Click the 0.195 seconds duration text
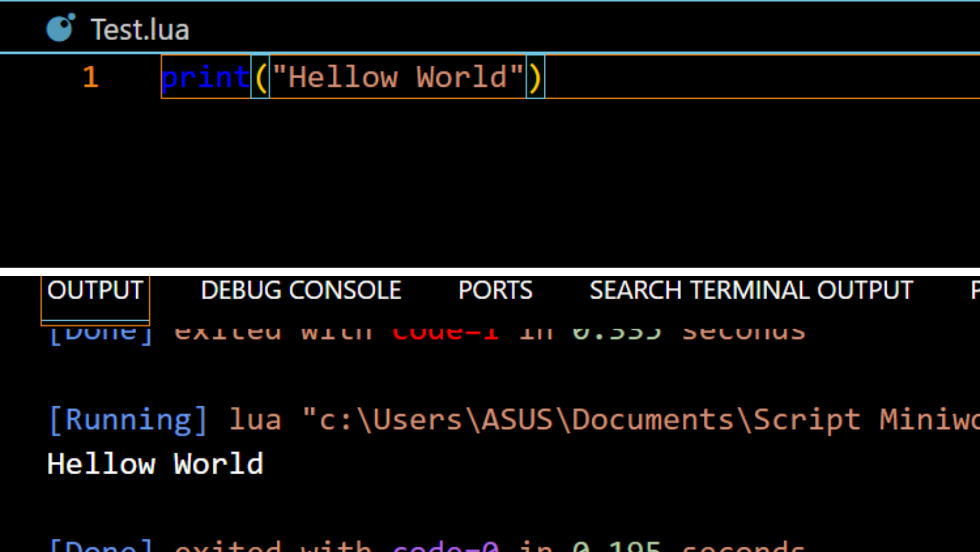This screenshot has height=552, width=980. click(687, 546)
